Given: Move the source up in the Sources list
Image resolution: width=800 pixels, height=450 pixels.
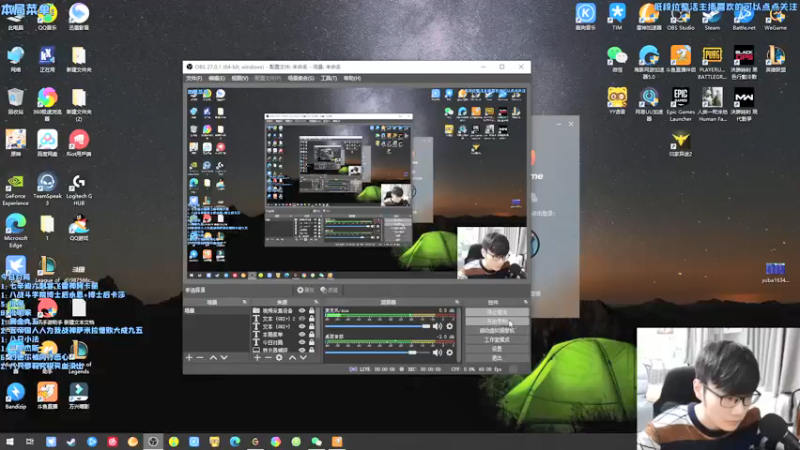Looking at the screenshot, I should click(292, 358).
